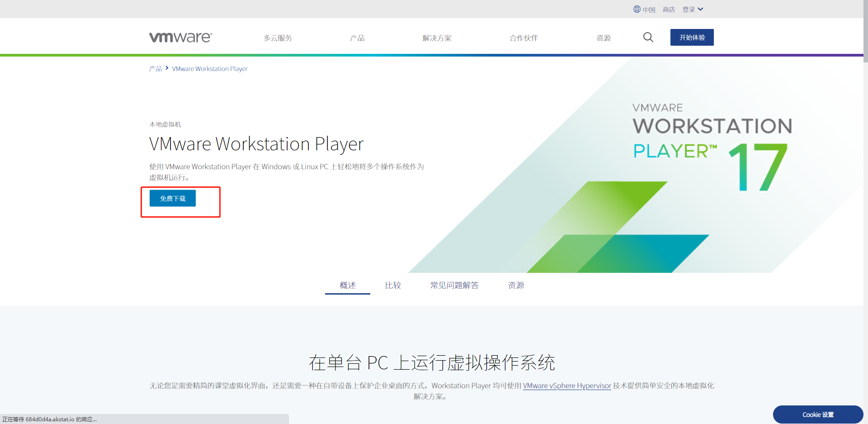Click the 免费下载 button
This screenshot has width=868, height=424.
click(x=173, y=198)
